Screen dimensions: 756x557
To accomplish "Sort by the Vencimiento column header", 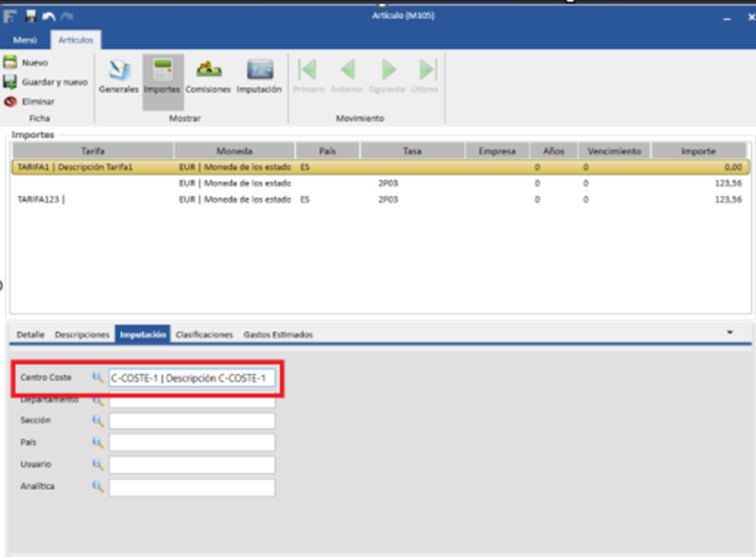I will tap(613, 151).
